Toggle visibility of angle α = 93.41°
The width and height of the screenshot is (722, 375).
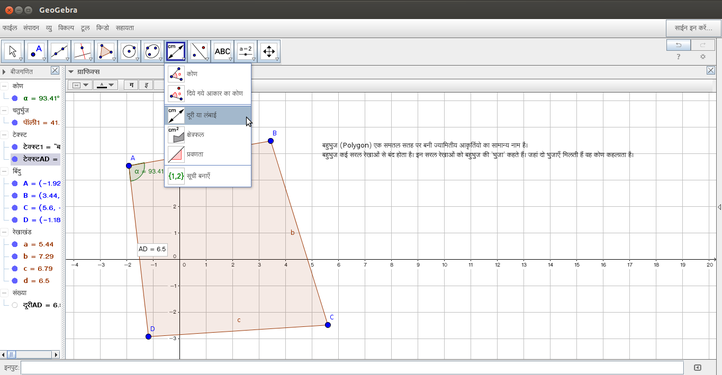[x=15, y=98]
